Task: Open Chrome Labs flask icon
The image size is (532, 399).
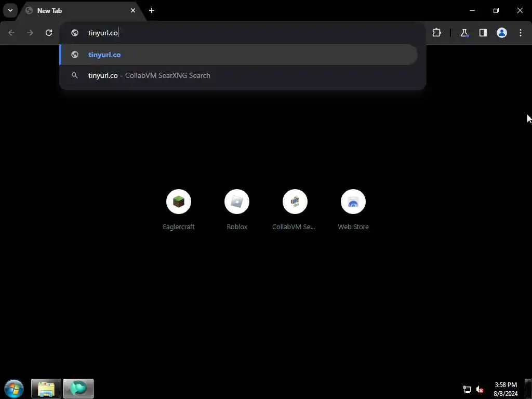Action: click(x=464, y=33)
